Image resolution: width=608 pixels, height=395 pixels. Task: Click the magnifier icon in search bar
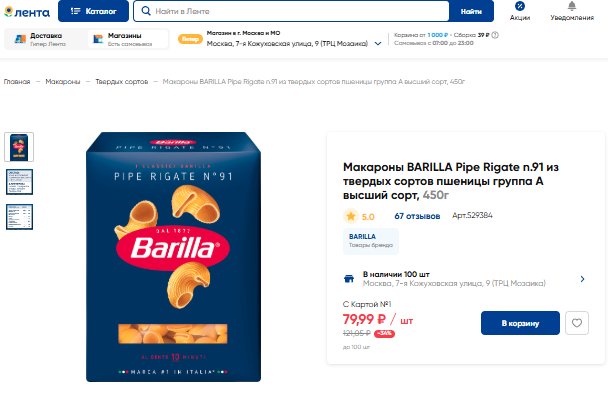pyautogui.click(x=146, y=11)
